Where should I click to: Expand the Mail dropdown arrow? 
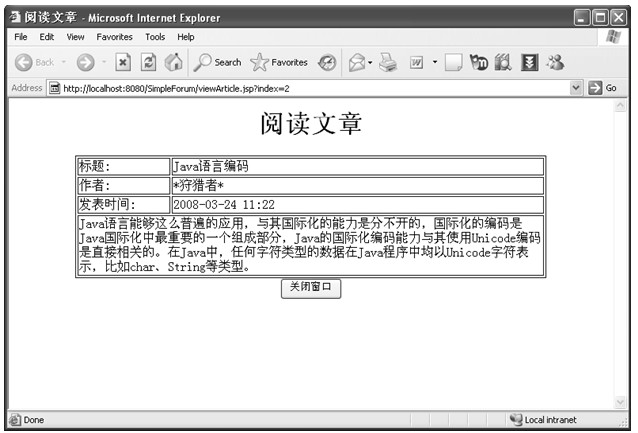pos(370,62)
